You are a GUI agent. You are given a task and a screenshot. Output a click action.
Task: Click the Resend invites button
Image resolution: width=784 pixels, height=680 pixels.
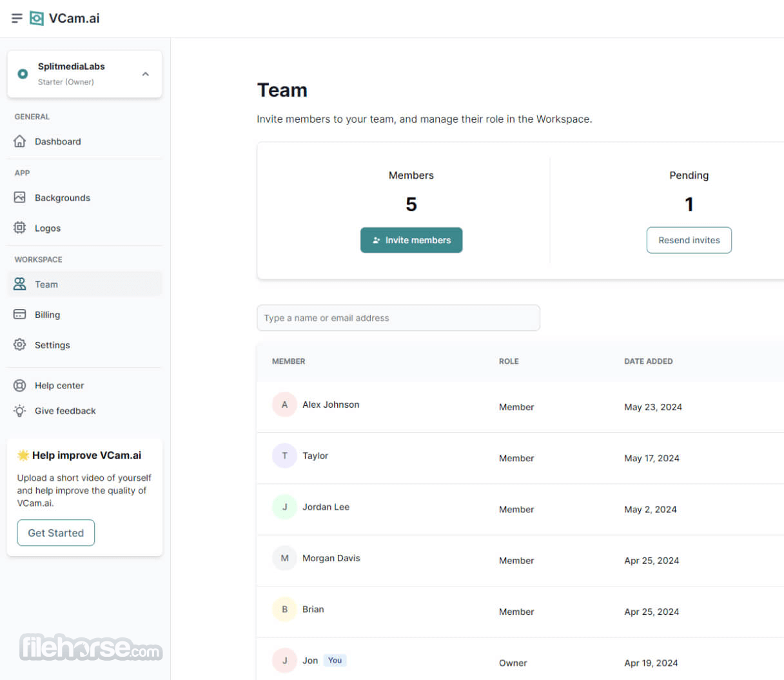(689, 240)
